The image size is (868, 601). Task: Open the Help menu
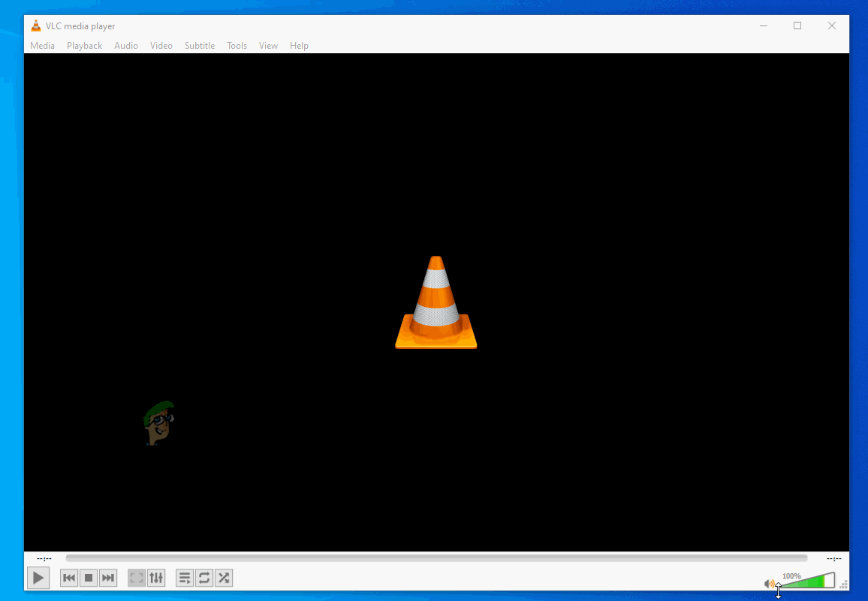click(299, 45)
